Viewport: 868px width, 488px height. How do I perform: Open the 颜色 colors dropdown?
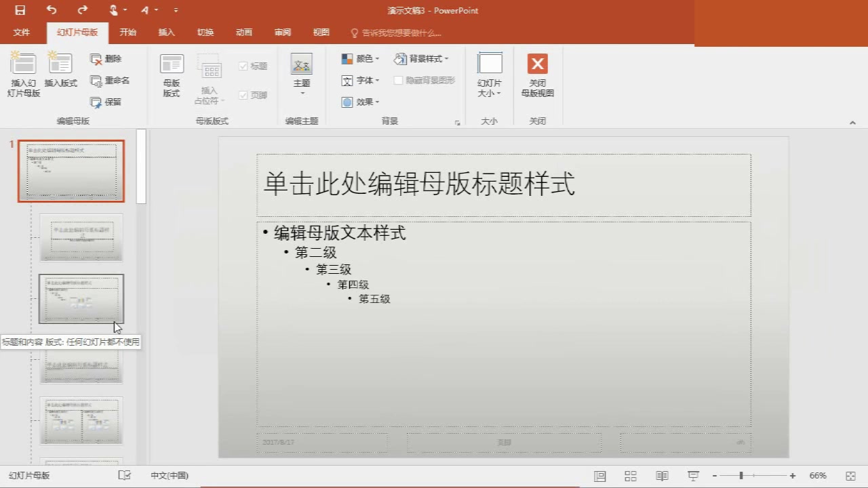point(360,59)
